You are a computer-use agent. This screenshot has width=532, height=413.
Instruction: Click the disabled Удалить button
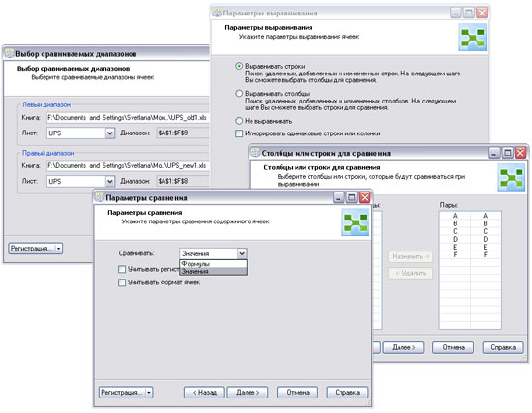click(x=410, y=273)
